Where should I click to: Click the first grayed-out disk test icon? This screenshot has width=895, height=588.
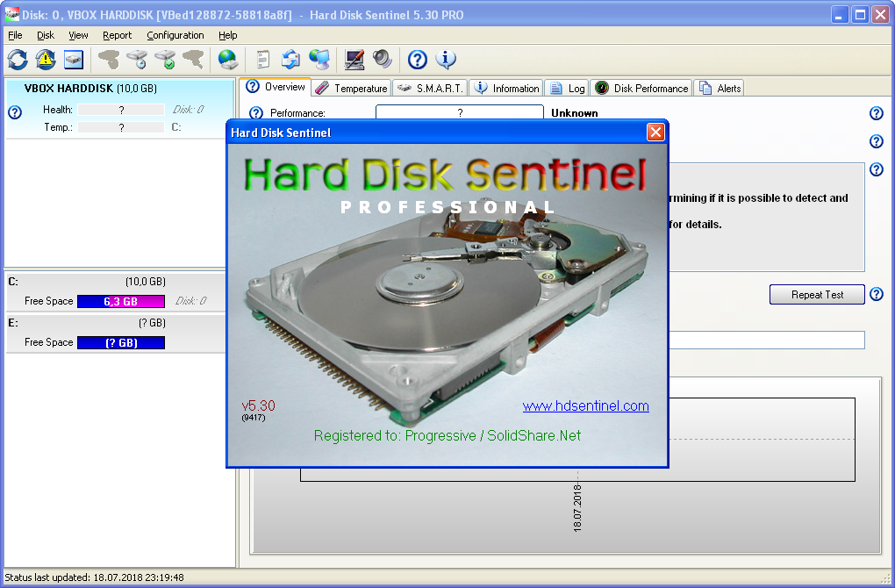(x=109, y=60)
